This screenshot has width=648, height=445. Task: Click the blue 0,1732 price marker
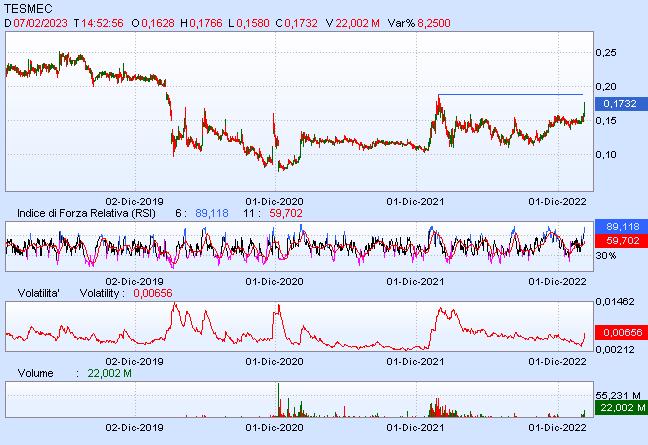tap(621, 104)
